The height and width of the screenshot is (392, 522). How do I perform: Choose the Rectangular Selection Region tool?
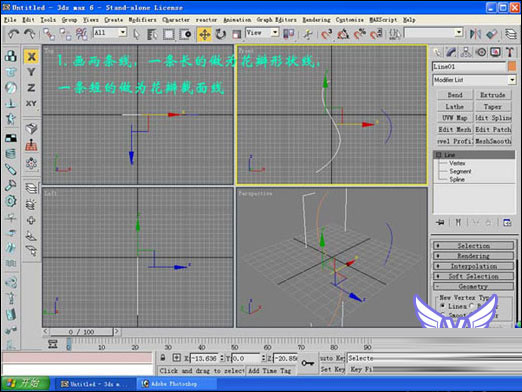point(169,34)
